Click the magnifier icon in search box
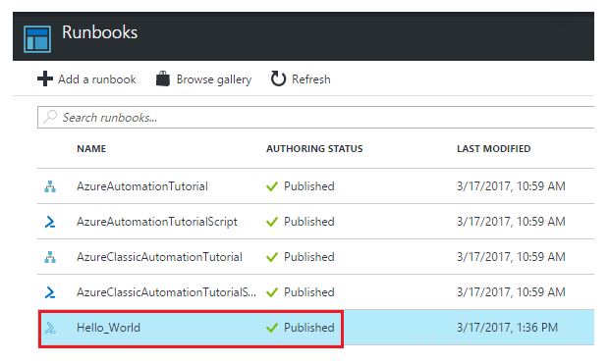 (50, 117)
